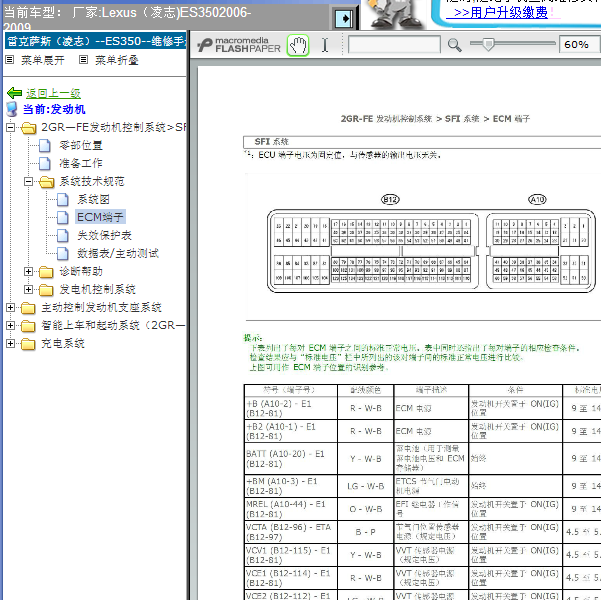Viewport: 601px width, 600px height.
Task: Click the arrow button beside vehicle model
Action: point(344,18)
